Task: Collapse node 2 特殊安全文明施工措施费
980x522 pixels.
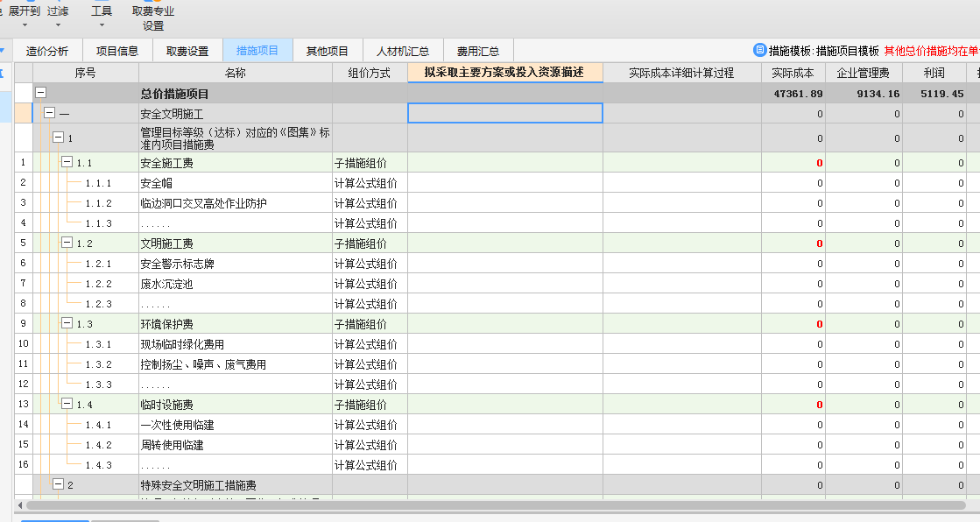Action: coord(58,483)
